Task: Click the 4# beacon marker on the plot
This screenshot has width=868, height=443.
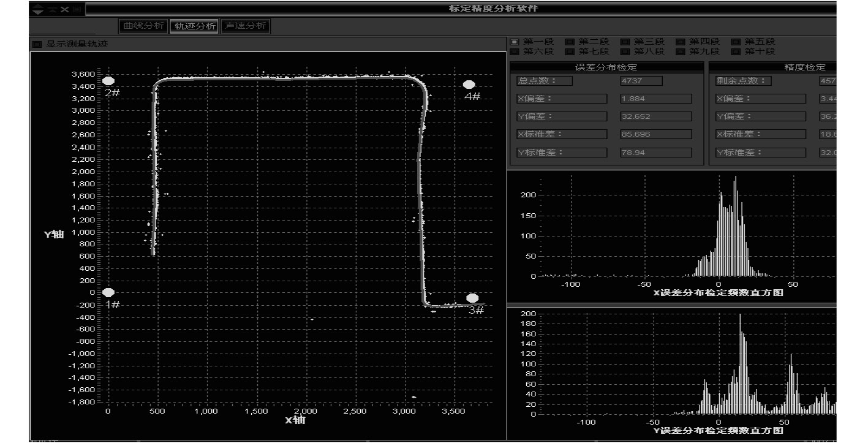Action: (x=469, y=85)
